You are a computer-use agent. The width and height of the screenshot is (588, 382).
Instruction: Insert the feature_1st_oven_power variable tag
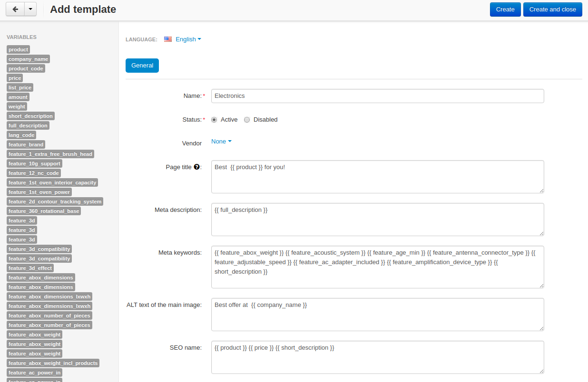pyautogui.click(x=39, y=192)
